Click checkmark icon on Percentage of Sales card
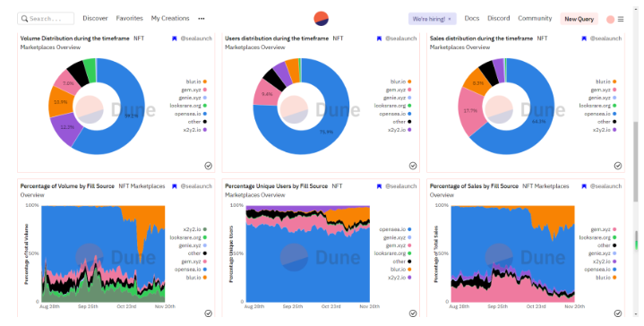This screenshot has width=644, height=326. coord(618,313)
